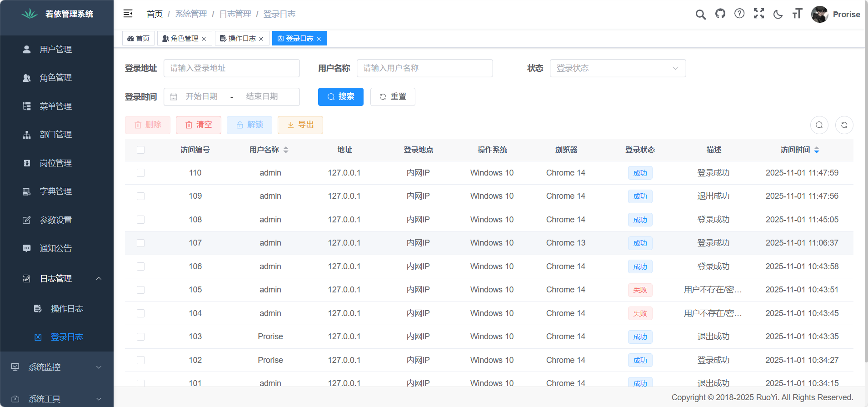Toggle fullscreen mode icon
868x407 pixels.
pyautogui.click(x=758, y=14)
